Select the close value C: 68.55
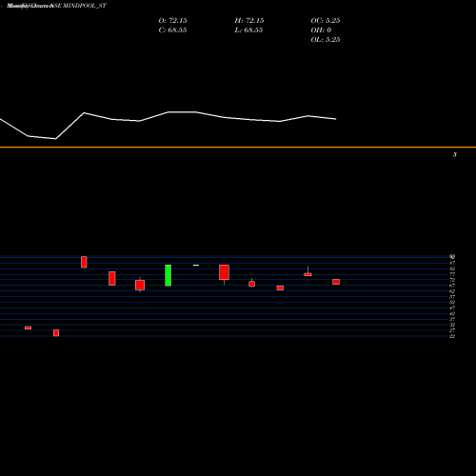Viewport: 476px width, 476px height. (x=172, y=30)
